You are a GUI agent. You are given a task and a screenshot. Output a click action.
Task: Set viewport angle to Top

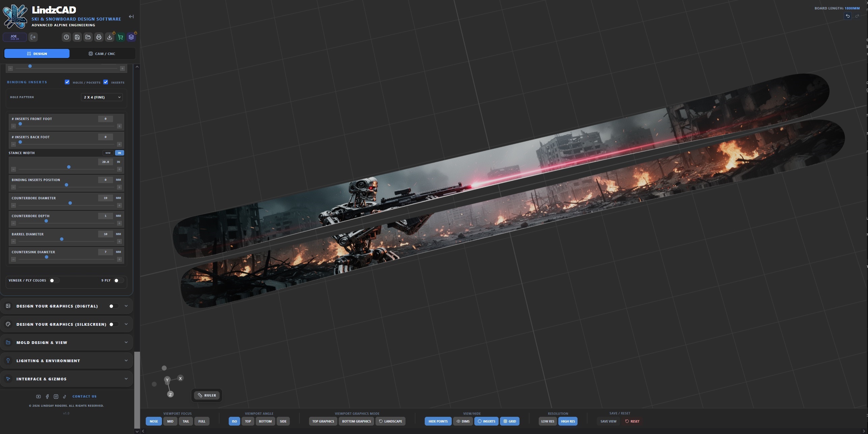pyautogui.click(x=248, y=421)
